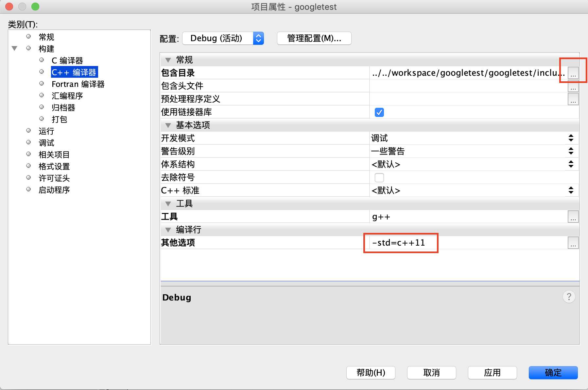The height and width of the screenshot is (390, 588).
Task: Open the 体系结构 dropdown
Action: click(474, 164)
